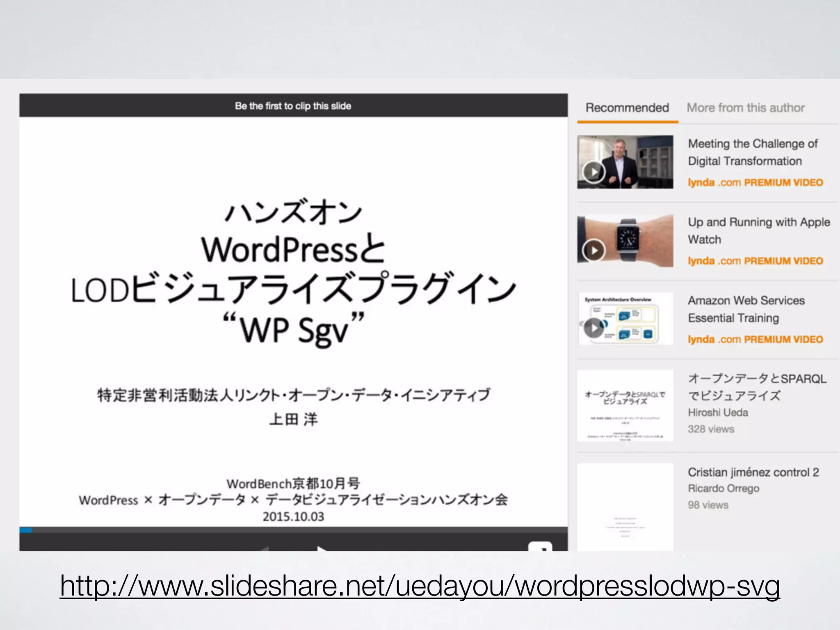
Task: Switch to the Recommended tab
Action: coord(627,108)
